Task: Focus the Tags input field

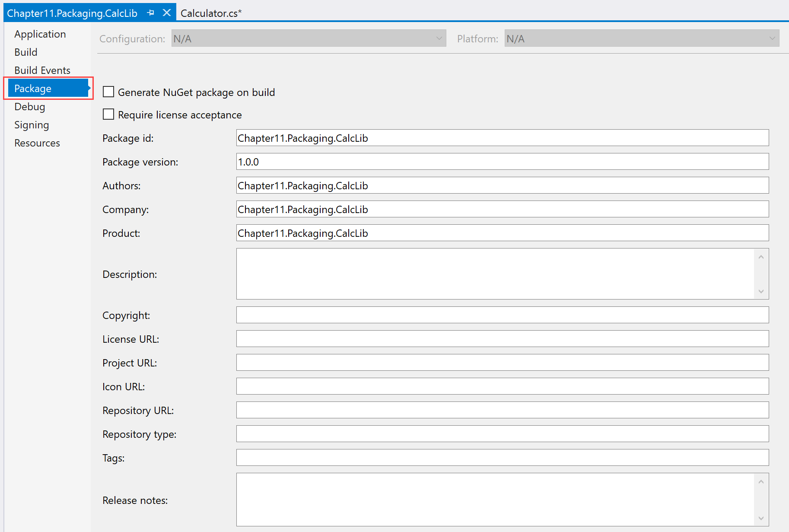Action: coord(502,458)
